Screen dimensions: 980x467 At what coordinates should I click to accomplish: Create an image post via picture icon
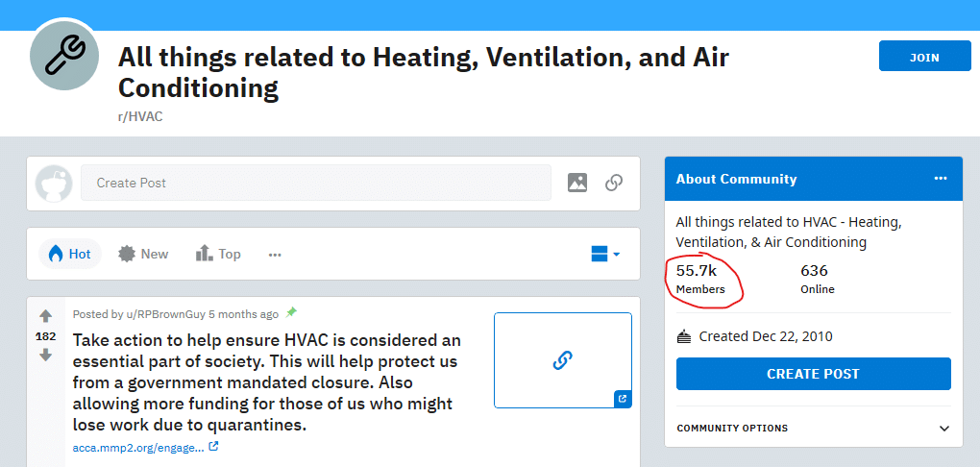tap(576, 183)
